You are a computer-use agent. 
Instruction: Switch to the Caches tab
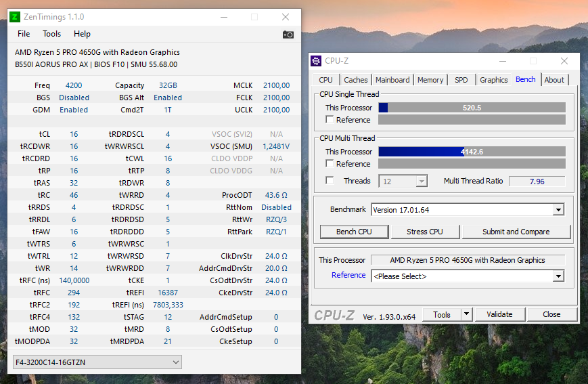click(355, 80)
